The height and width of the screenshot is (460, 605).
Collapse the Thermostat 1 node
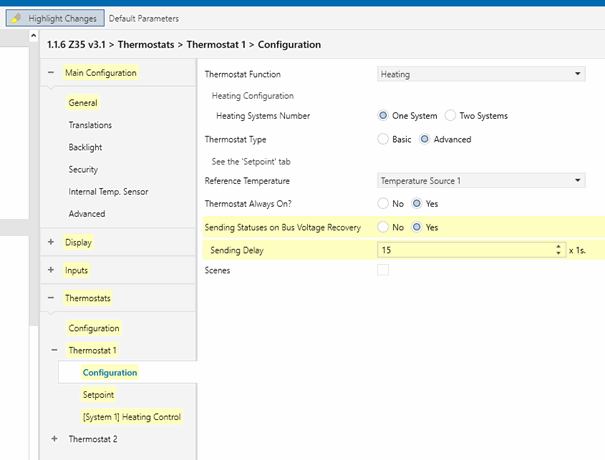pyautogui.click(x=54, y=350)
